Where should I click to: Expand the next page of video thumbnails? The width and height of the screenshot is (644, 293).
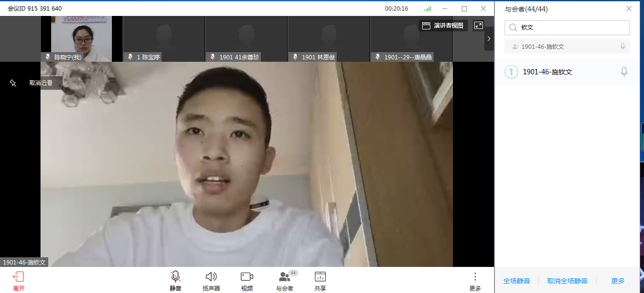(489, 39)
